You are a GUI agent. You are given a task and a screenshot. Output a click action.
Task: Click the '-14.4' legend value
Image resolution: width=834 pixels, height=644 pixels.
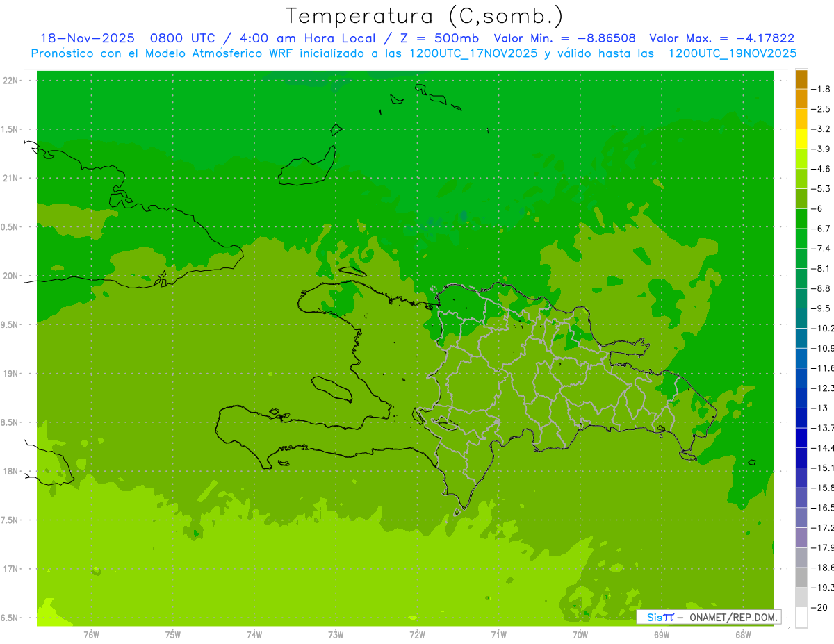pos(823,448)
